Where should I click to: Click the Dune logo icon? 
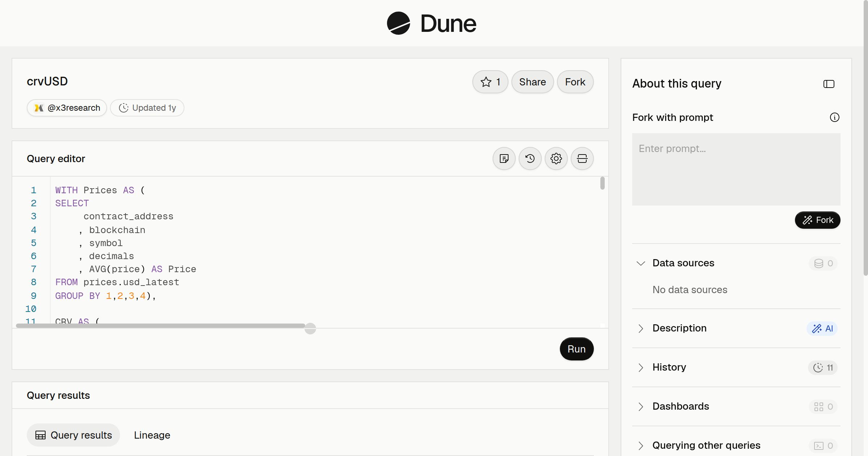click(x=398, y=23)
